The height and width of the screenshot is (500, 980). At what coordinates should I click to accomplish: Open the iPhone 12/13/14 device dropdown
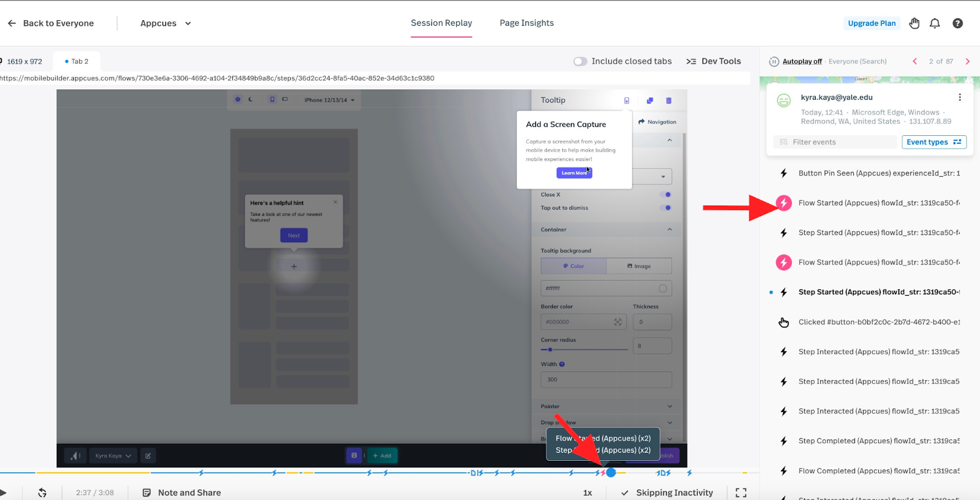[330, 100]
